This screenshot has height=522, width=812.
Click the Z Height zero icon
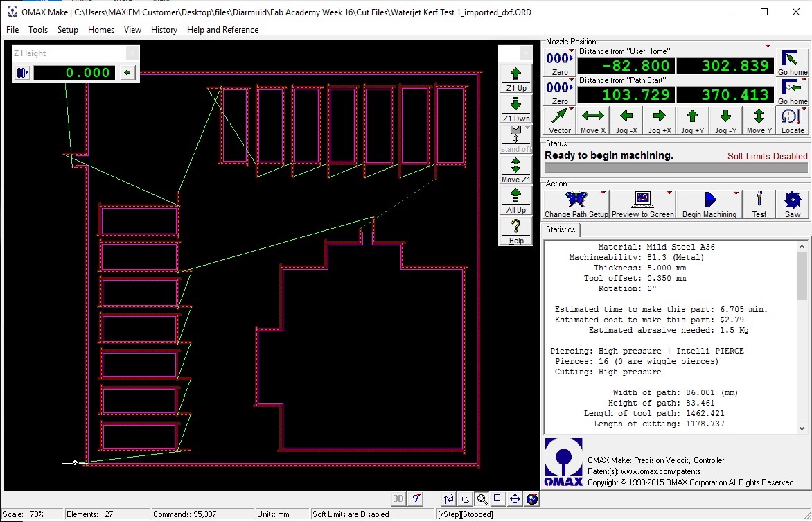point(22,73)
